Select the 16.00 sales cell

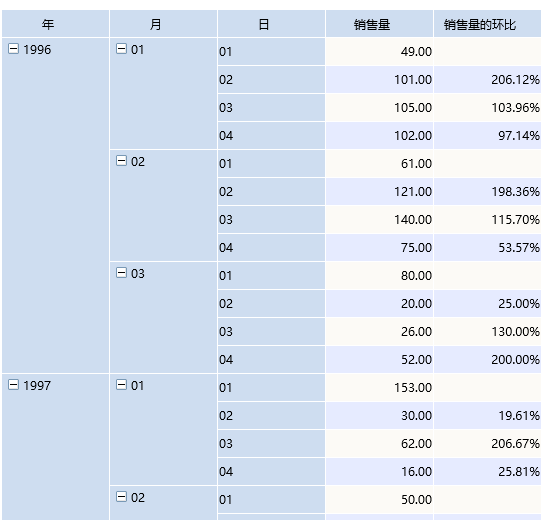380,472
